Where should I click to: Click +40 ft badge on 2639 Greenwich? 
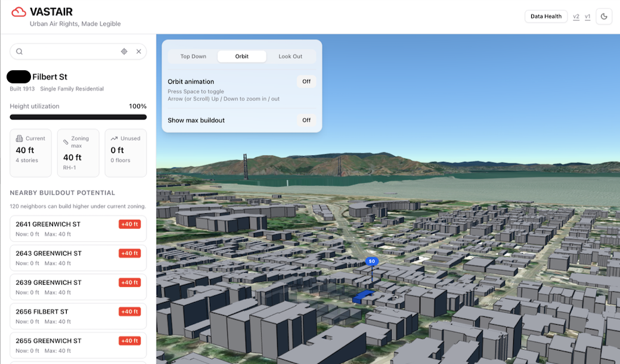(x=130, y=282)
